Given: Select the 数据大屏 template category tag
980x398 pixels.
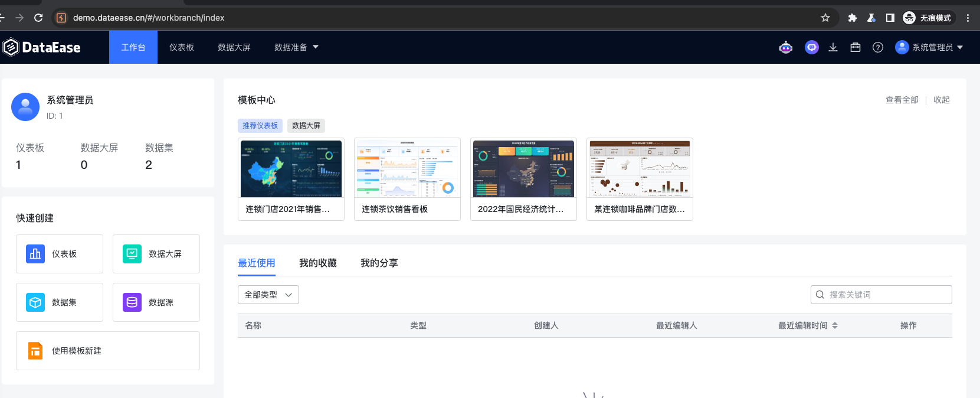Looking at the screenshot, I should click(306, 126).
